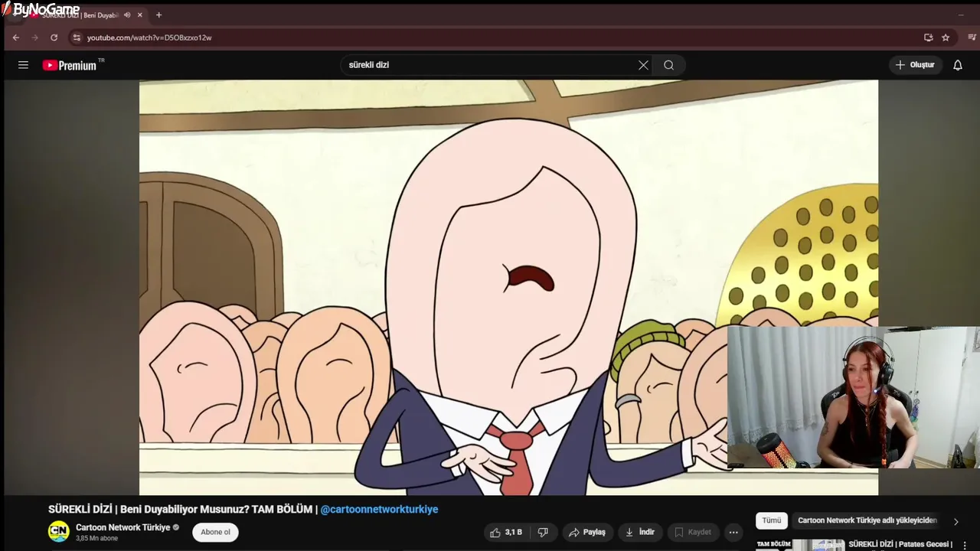Dislike the video
This screenshot has width=980, height=551.
[543, 533]
